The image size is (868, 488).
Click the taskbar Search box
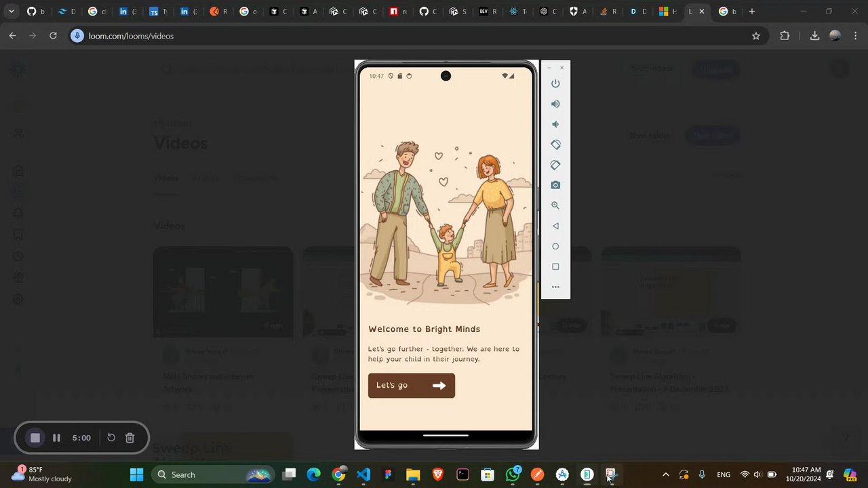(x=213, y=474)
